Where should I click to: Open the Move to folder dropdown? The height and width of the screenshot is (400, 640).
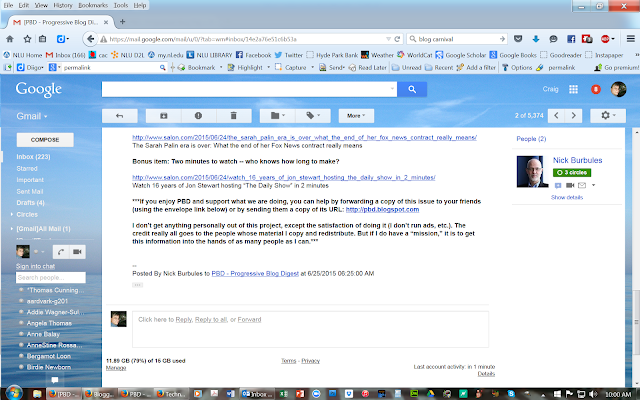(x=278, y=116)
